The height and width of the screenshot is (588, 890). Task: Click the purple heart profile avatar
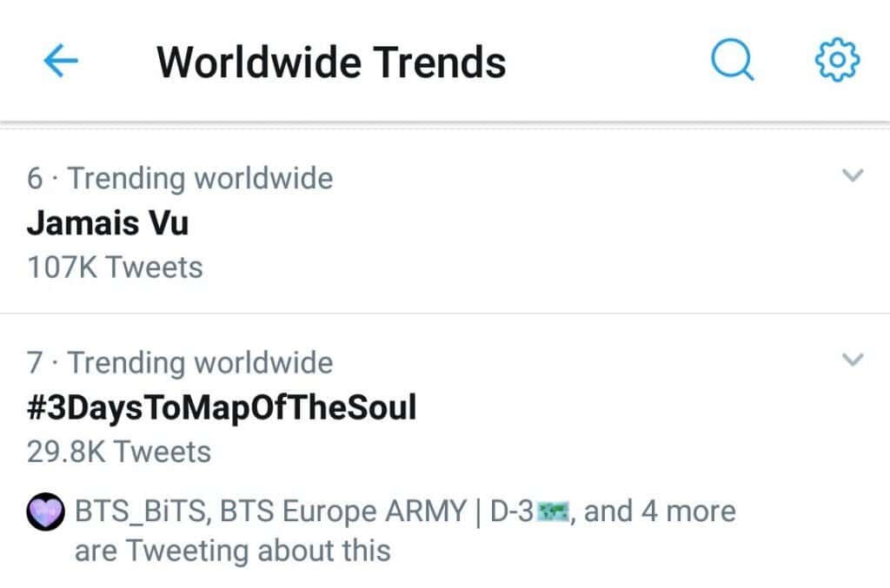pyautogui.click(x=47, y=512)
